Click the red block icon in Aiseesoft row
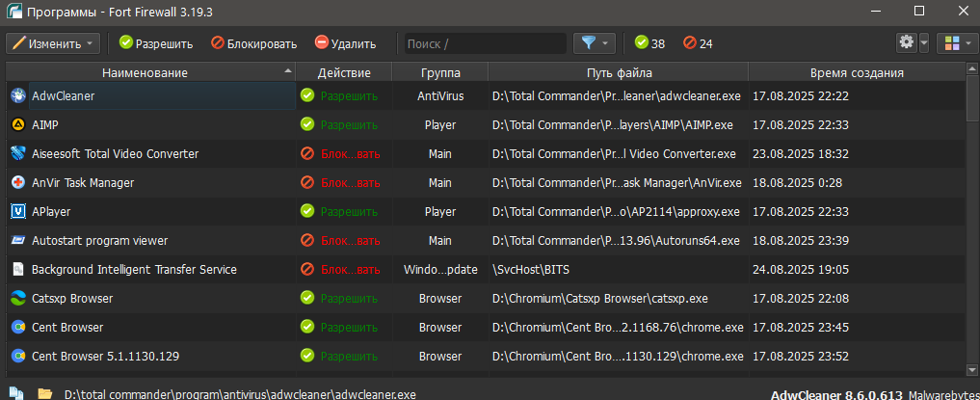The width and height of the screenshot is (980, 400). (306, 154)
